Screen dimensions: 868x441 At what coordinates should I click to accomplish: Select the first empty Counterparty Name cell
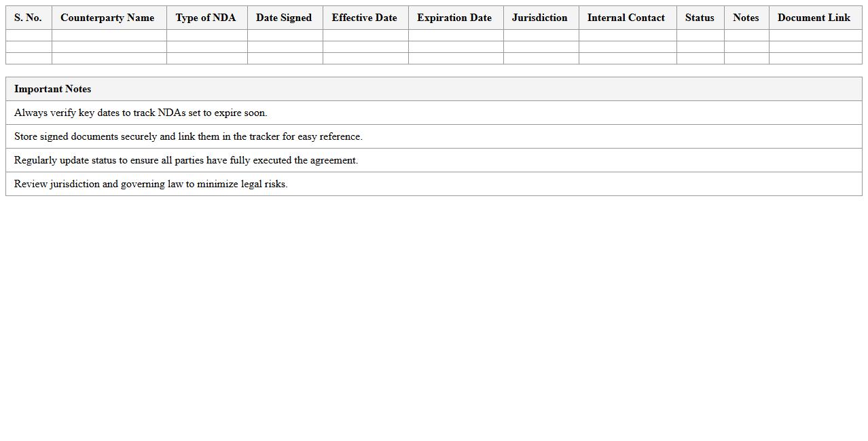tap(107, 35)
